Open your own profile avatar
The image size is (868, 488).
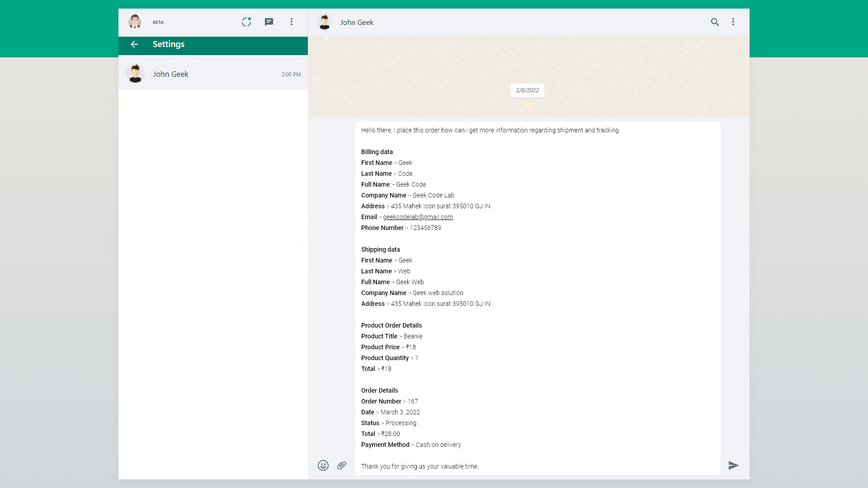pos(135,22)
